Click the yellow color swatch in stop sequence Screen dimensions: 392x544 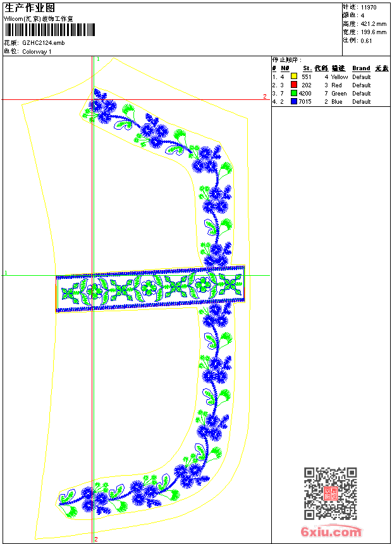[x=294, y=77]
